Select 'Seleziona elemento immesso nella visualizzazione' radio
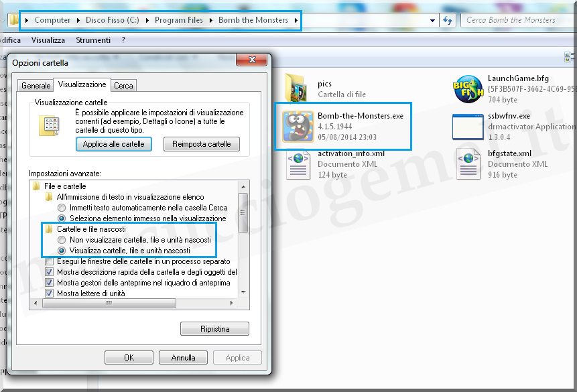577x392 pixels. [62, 218]
